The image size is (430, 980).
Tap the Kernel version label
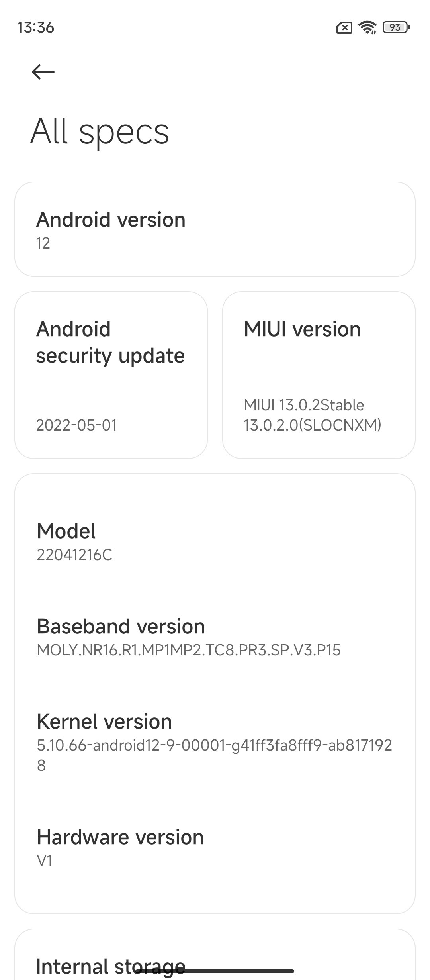coord(104,721)
